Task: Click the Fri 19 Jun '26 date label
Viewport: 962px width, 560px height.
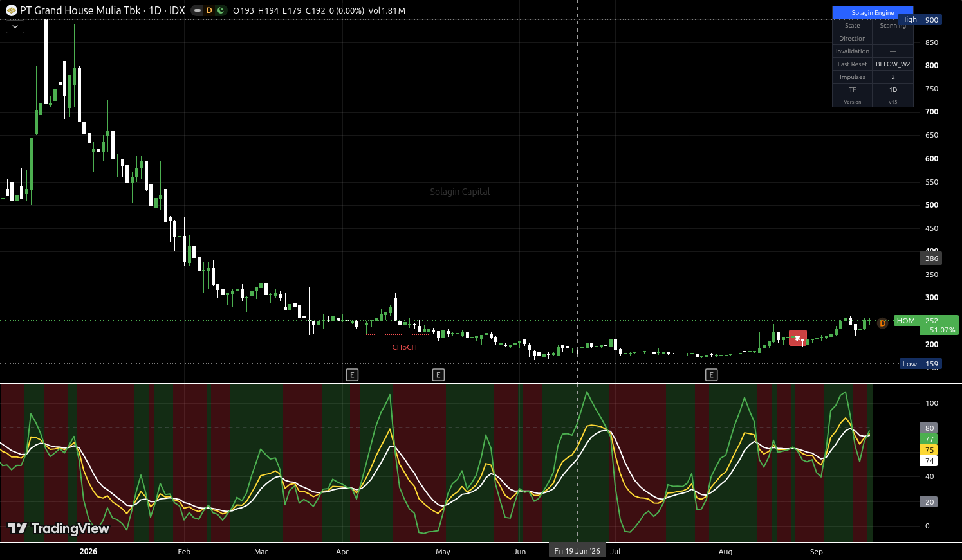Action: (x=577, y=551)
